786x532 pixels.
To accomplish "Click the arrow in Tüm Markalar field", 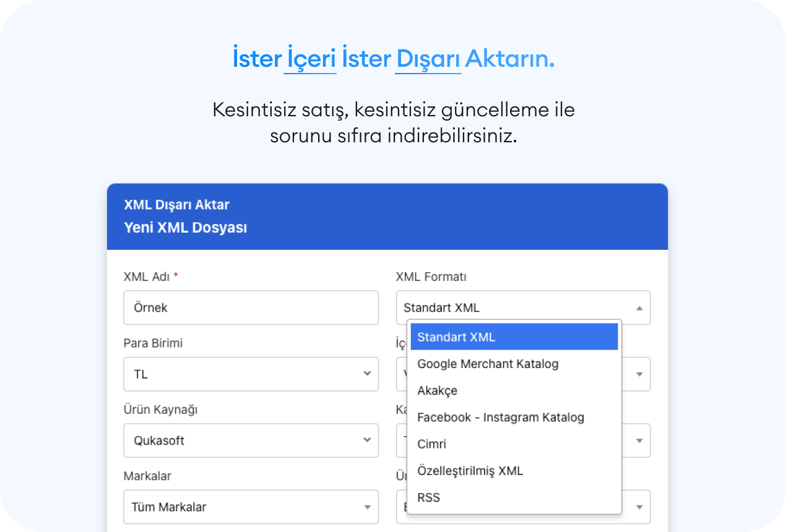I will point(367,507).
